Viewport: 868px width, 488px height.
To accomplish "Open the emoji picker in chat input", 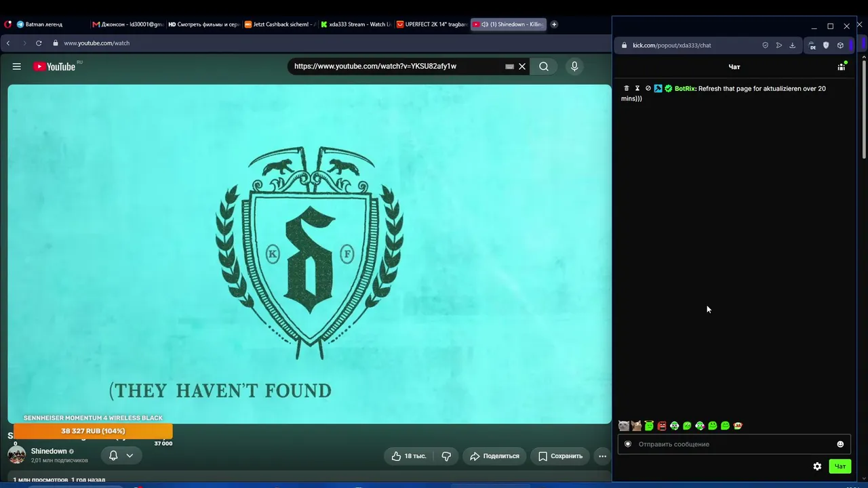I will point(840,445).
